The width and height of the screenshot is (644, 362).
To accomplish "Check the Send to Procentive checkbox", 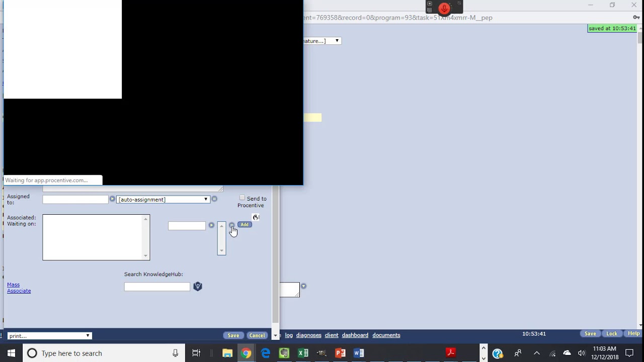I will 242,198.
